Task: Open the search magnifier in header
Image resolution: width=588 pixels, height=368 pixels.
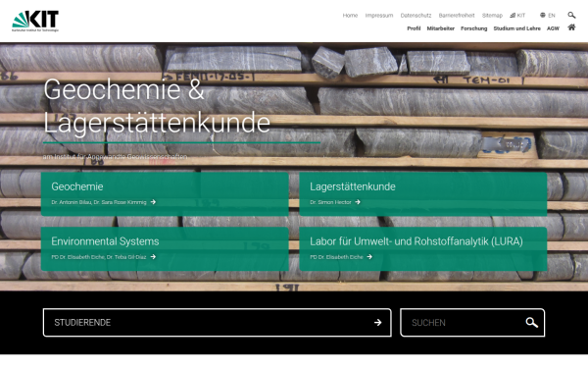Action: 571,15
